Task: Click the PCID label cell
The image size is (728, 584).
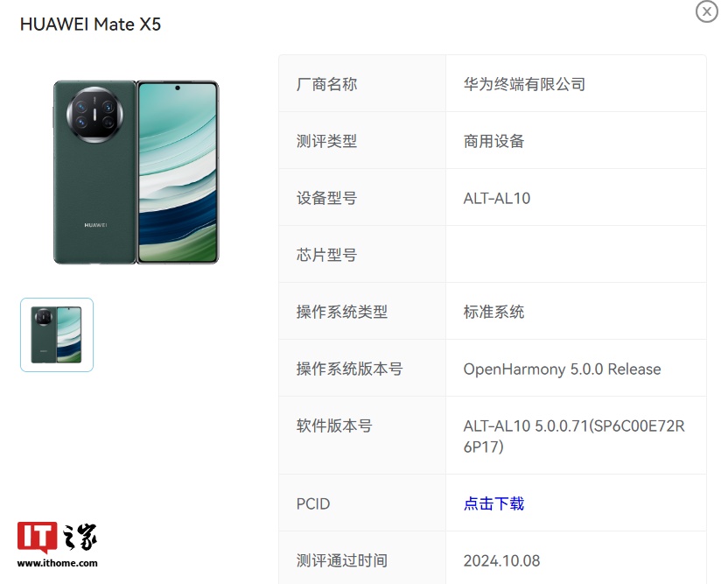Action: coord(362,503)
